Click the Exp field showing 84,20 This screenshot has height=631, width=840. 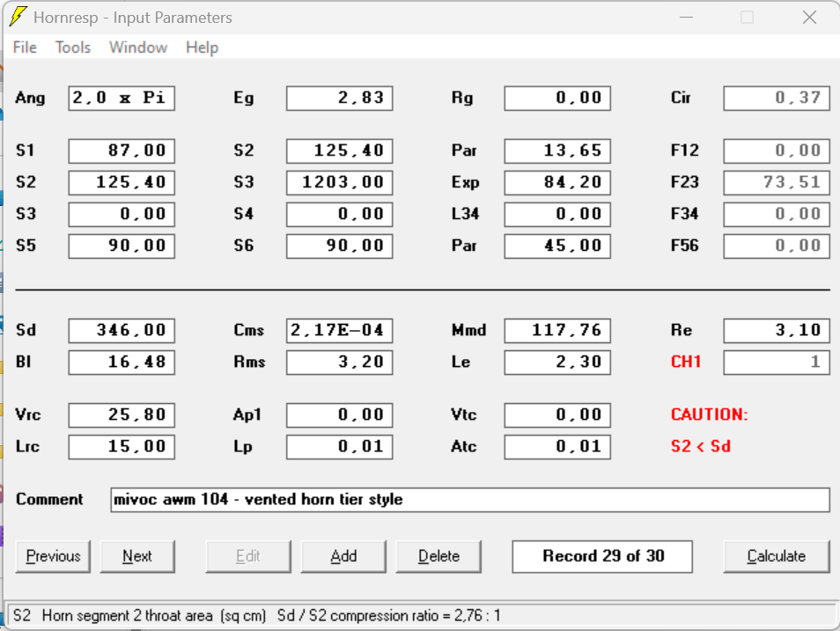coord(557,183)
